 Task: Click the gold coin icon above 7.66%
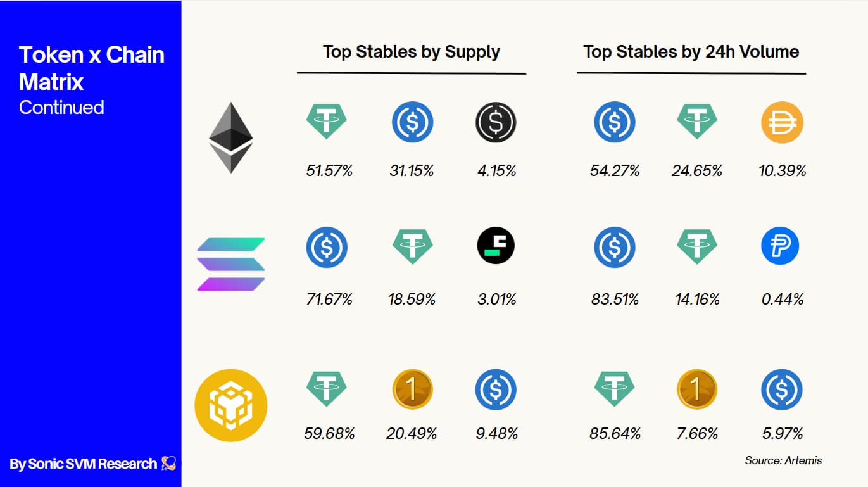coord(697,389)
